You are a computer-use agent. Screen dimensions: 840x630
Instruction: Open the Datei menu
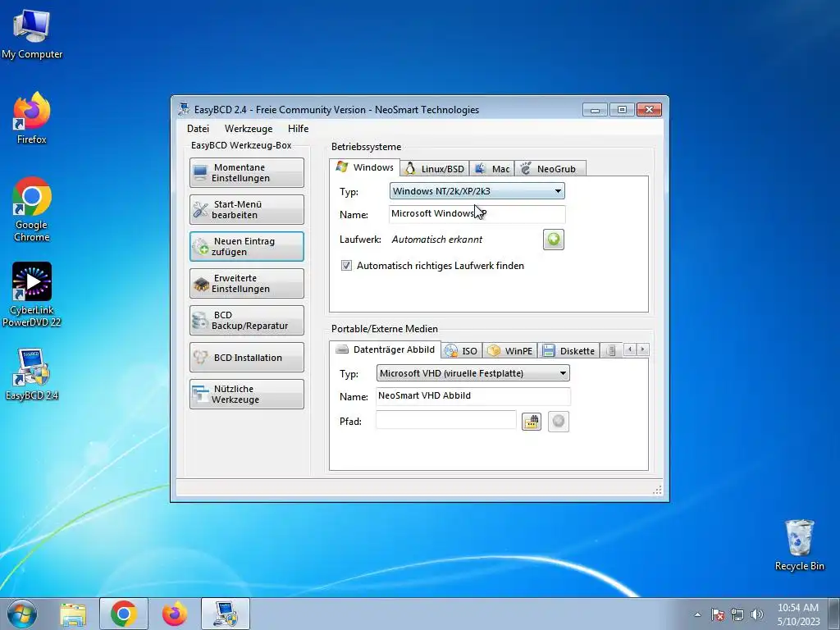198,129
